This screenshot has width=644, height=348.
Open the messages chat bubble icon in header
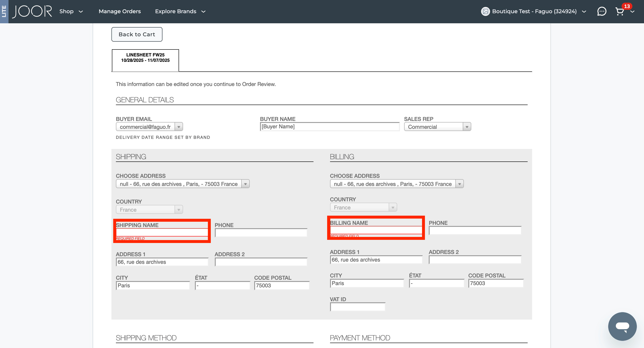click(601, 11)
